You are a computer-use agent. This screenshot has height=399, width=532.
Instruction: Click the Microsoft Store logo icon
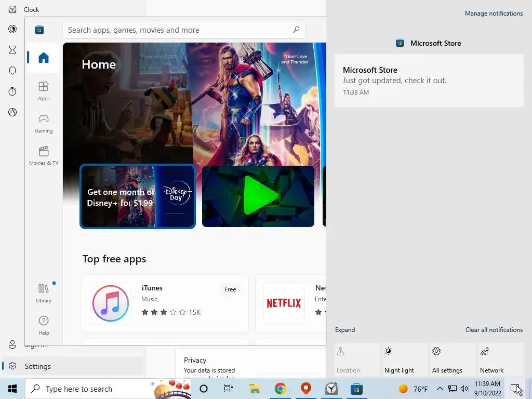39,30
